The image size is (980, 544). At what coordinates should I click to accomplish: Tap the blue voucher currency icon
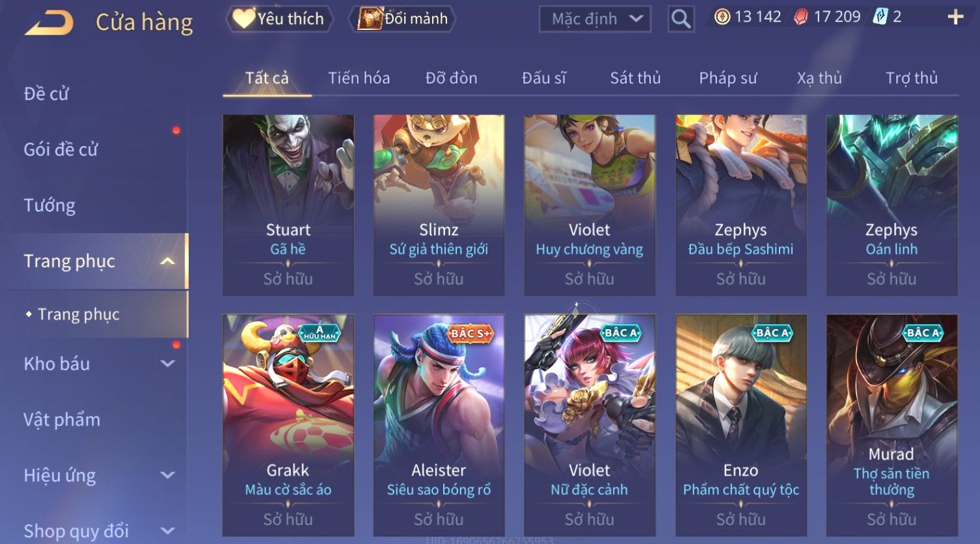pyautogui.click(x=880, y=17)
